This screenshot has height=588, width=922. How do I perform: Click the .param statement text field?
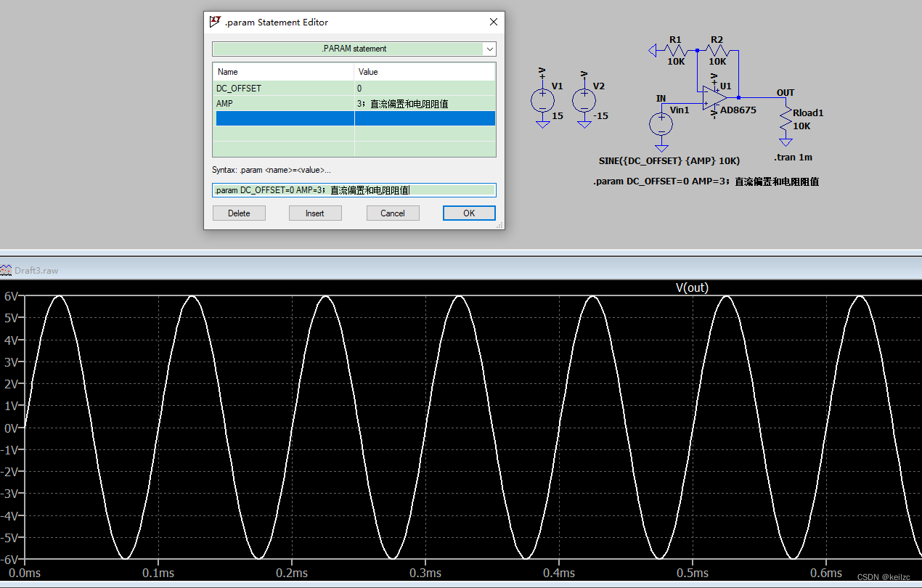354,190
